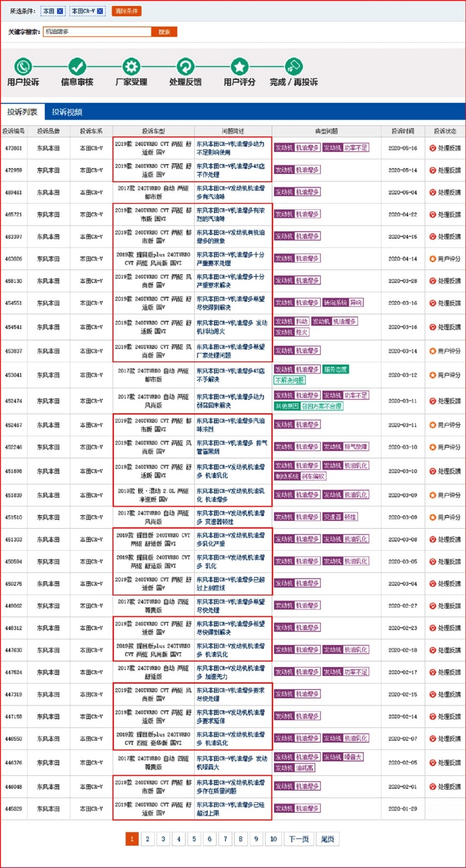Image resolution: width=466 pixels, height=868 pixels.
Task: Click the 完成/再投诉 step icon
Action: tap(294, 67)
